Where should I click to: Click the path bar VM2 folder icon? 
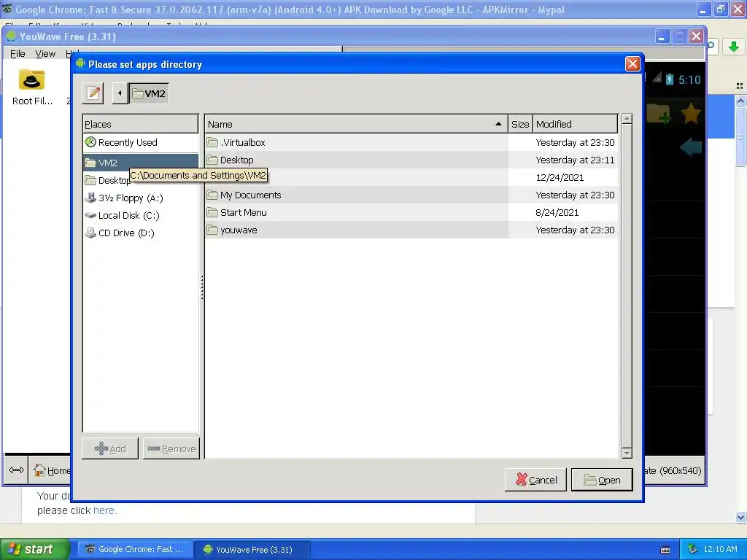tap(137, 93)
